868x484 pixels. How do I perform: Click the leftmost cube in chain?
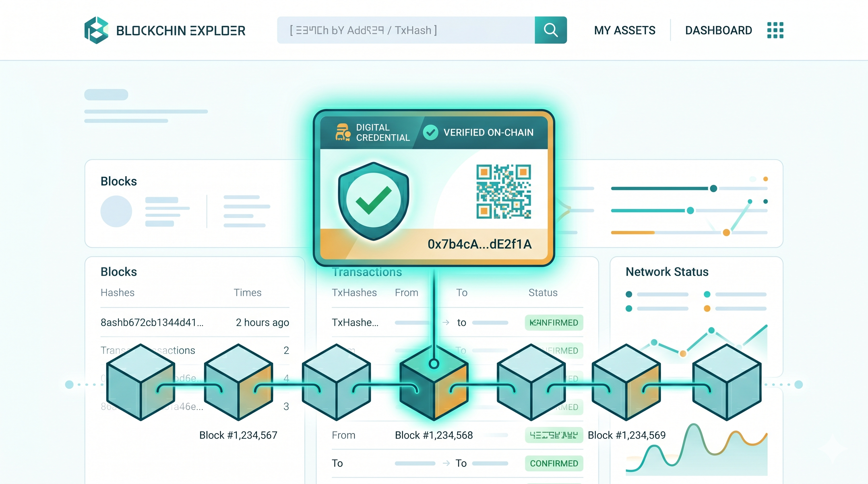point(140,382)
